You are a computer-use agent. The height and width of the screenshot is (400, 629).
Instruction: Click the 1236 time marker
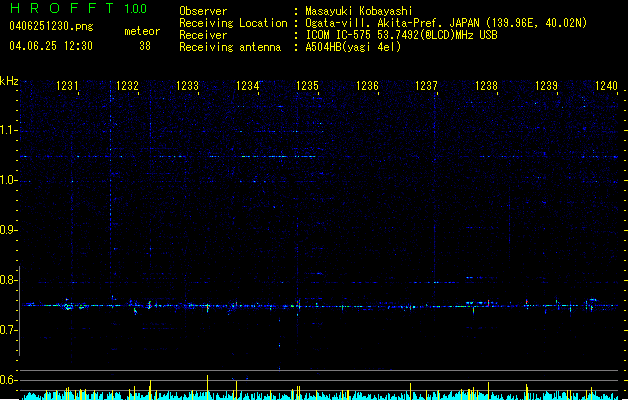point(367,86)
